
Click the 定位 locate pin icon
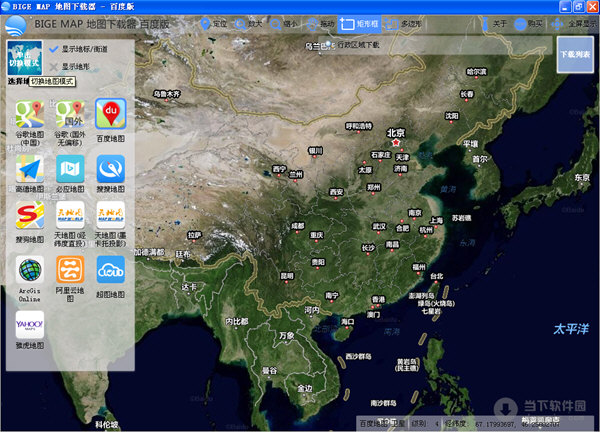205,24
